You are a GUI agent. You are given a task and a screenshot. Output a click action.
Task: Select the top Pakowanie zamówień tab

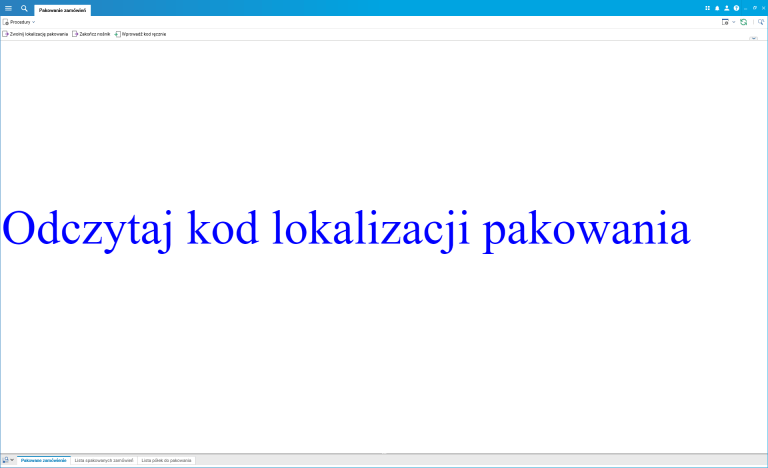point(62,10)
